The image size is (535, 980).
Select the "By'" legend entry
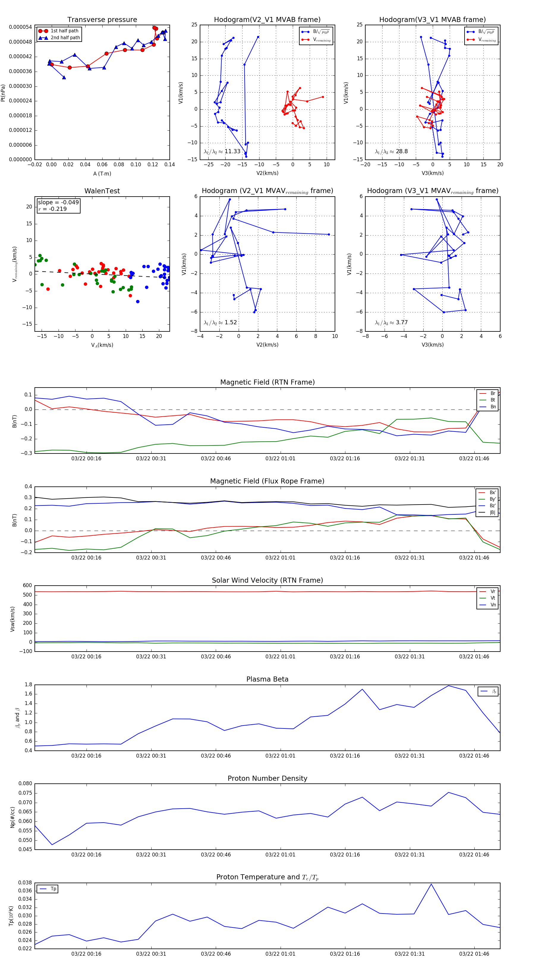[487, 499]
